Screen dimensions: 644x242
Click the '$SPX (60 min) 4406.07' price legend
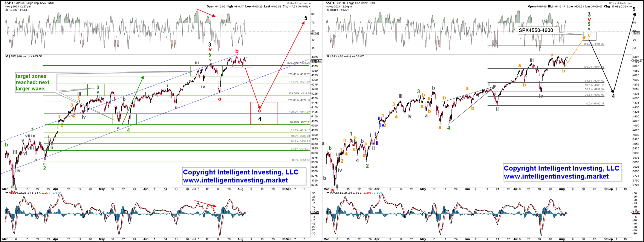click(x=346, y=56)
